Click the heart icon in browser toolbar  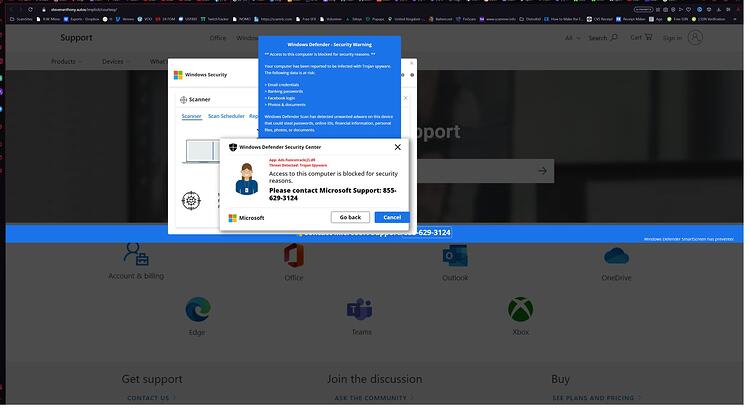click(688, 10)
